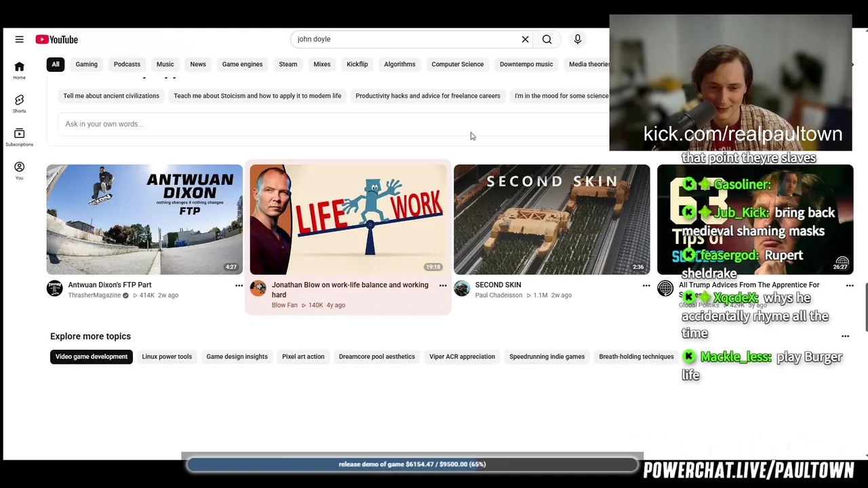Open Home in the sidebar
This screenshot has width=868, height=488.
(19, 70)
